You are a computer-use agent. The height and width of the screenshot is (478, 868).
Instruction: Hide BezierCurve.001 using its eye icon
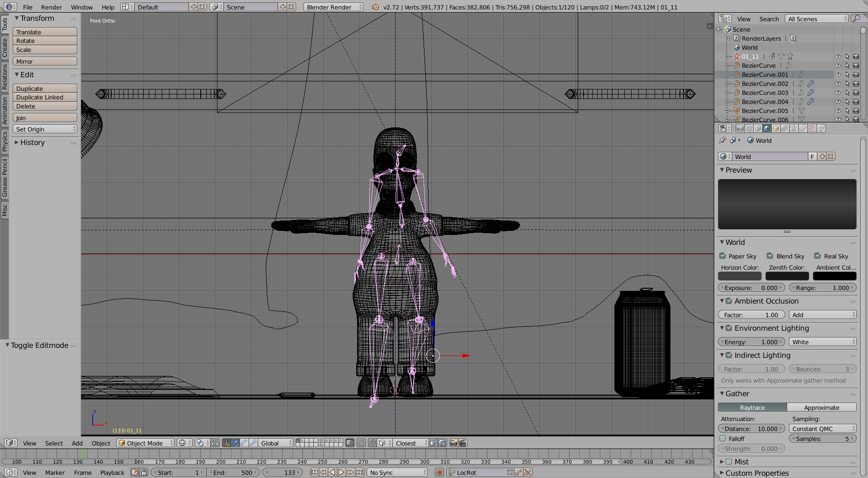pos(838,75)
